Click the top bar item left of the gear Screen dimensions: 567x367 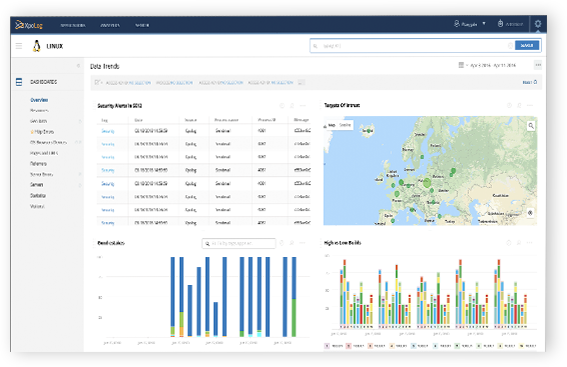[511, 24]
